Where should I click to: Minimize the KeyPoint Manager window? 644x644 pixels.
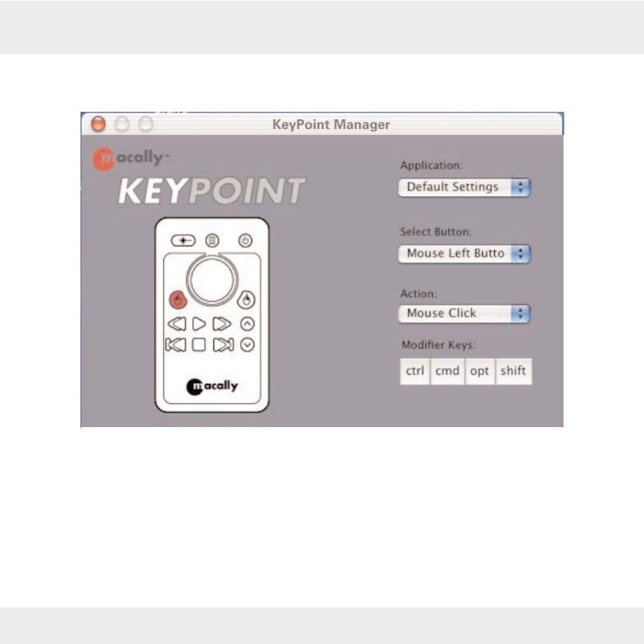(x=122, y=124)
